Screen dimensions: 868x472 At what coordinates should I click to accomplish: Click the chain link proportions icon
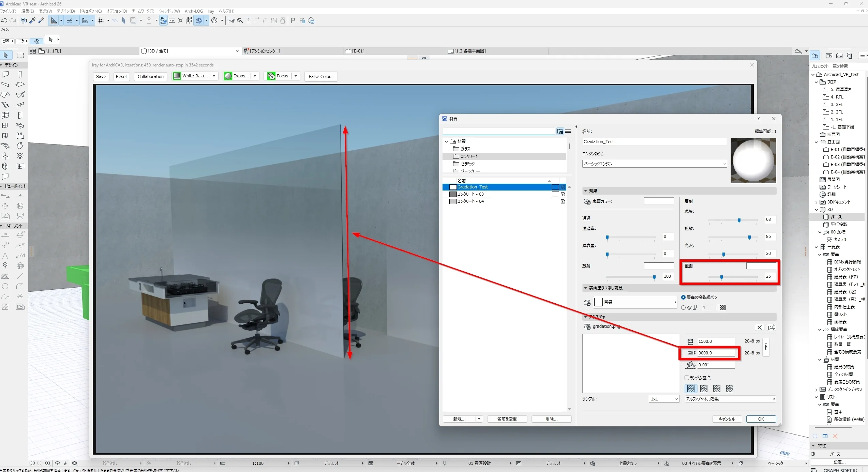coord(766,347)
